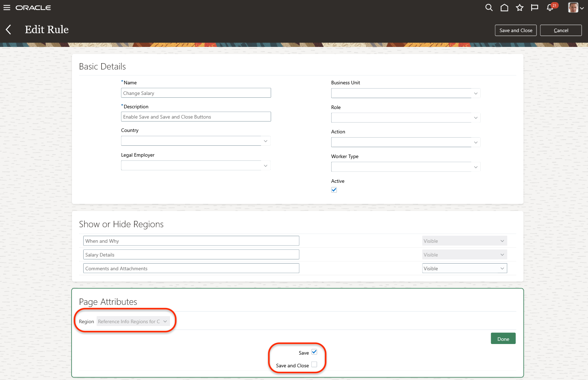The height and width of the screenshot is (380, 588).
Task: Open the Comments and Attachments visibility dropdown
Action: point(464,269)
